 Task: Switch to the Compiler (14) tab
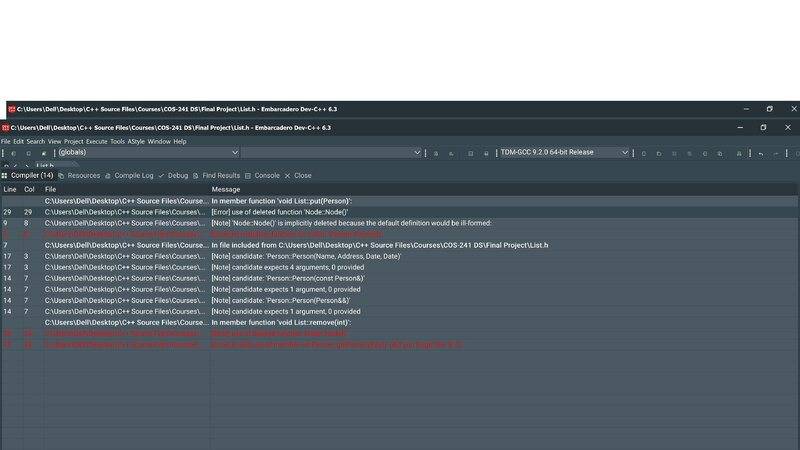click(30, 175)
